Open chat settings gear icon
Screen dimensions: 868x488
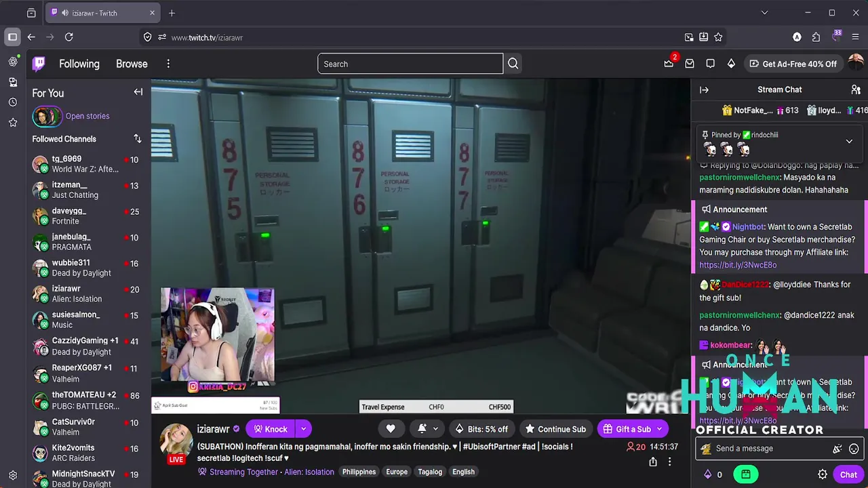(x=823, y=474)
